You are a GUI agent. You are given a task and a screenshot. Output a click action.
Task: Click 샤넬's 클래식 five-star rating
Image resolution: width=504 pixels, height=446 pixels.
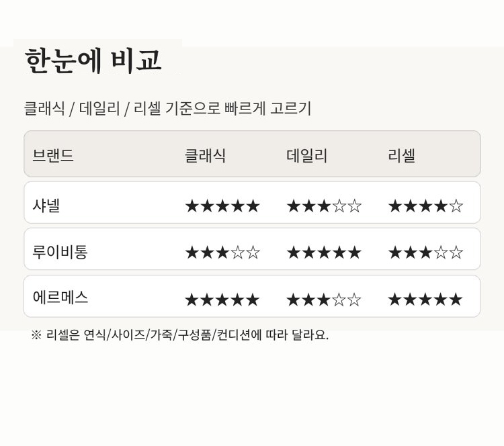(x=222, y=206)
